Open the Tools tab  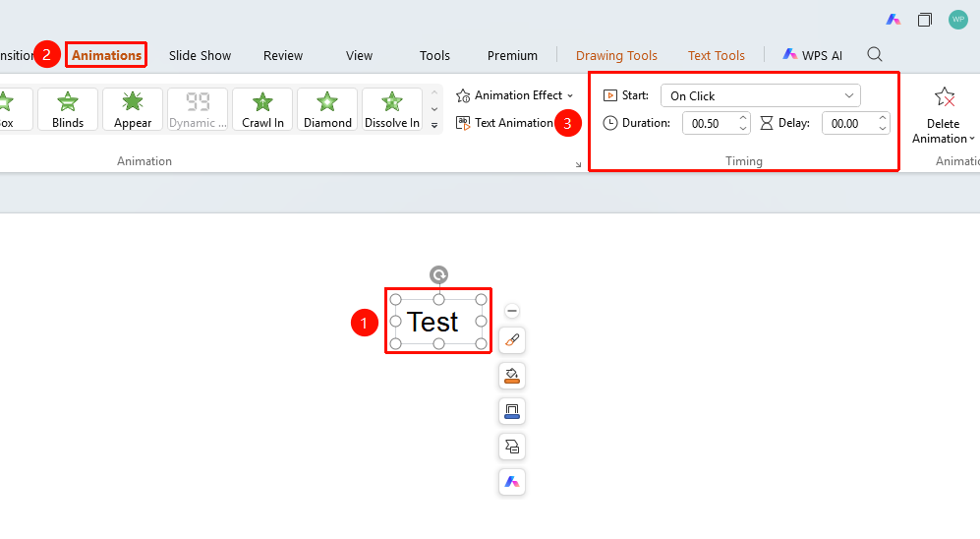coord(434,56)
